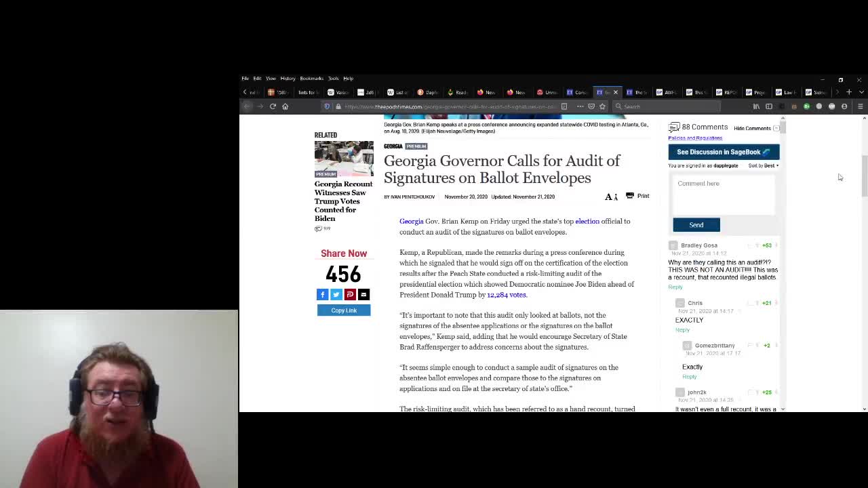Screen dimensions: 868x488
Task: Open related Georgia Recount Witnesses article
Action: coord(343,201)
